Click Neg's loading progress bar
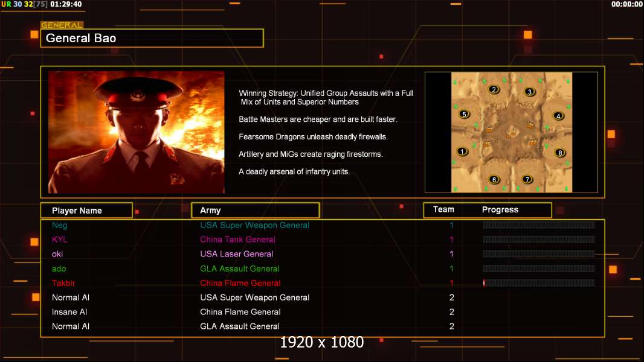Screen dimensions: 644x362 click(x=539, y=224)
